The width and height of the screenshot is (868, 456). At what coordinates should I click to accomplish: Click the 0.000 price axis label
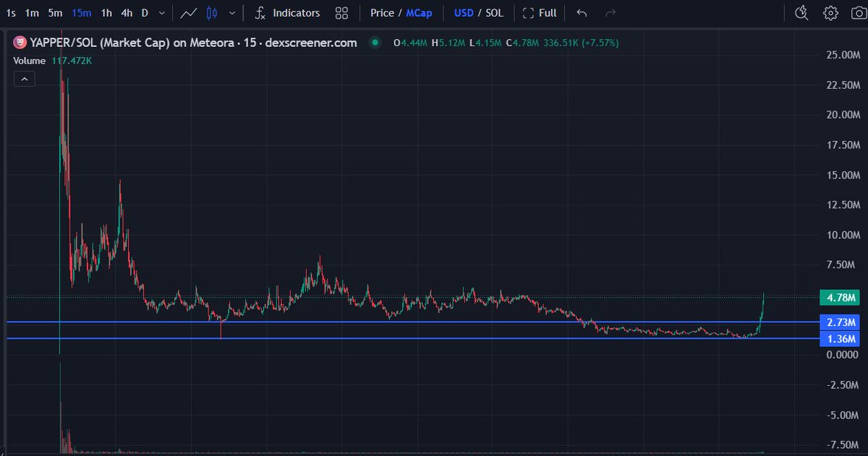pos(843,355)
